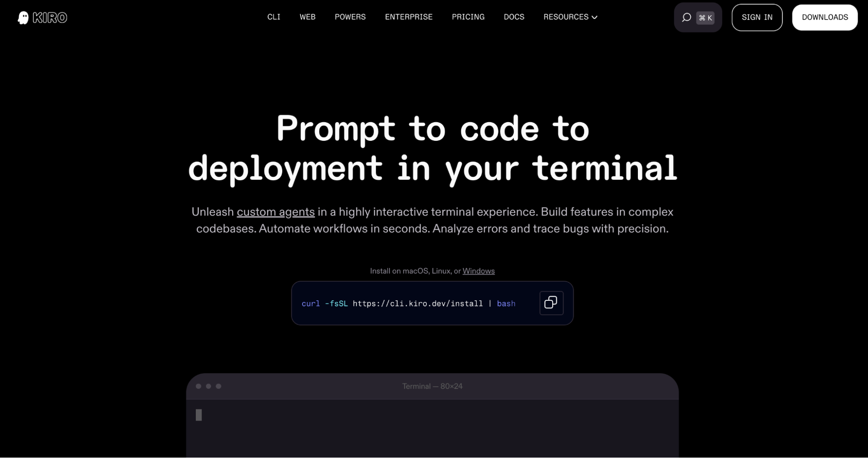Open the ENTERPRISE nav link
The width and height of the screenshot is (868, 458).
pyautogui.click(x=409, y=17)
